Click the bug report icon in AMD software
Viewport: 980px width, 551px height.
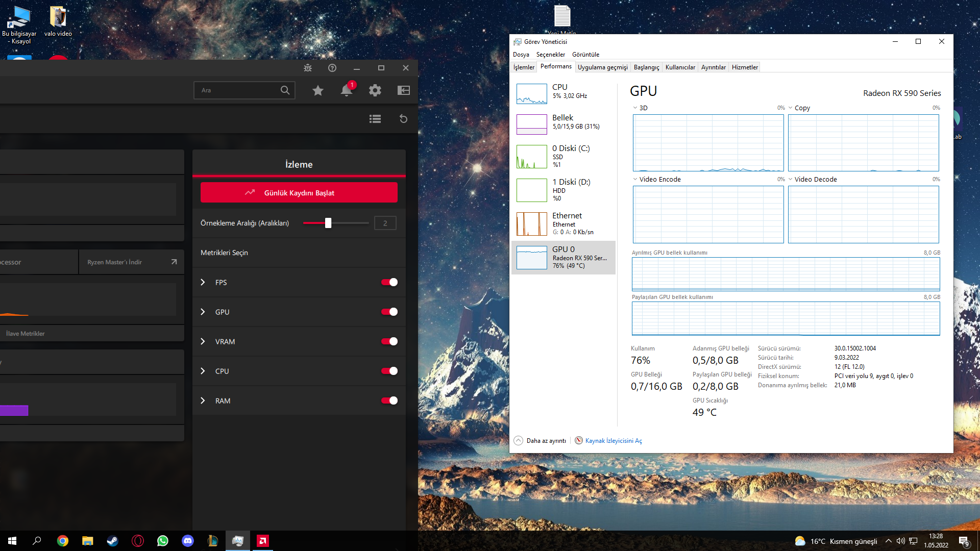(x=308, y=68)
